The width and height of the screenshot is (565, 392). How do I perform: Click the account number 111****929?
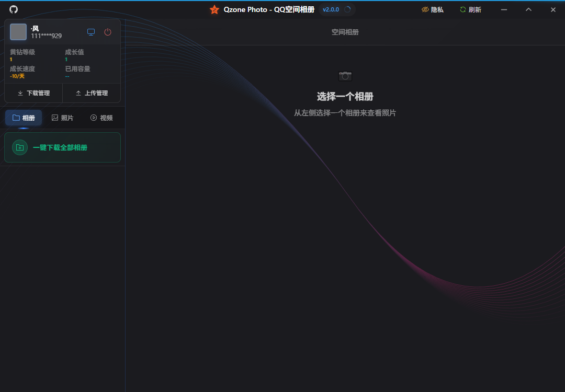click(x=46, y=36)
